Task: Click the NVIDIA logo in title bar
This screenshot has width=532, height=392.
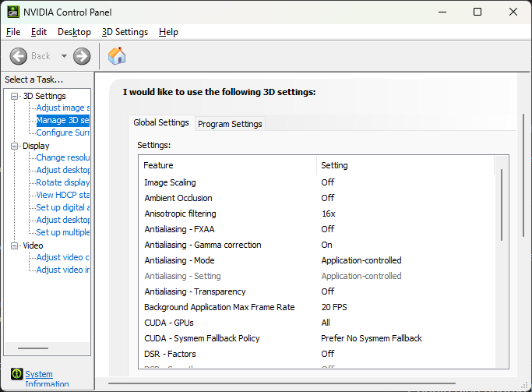Action: pyautogui.click(x=11, y=12)
